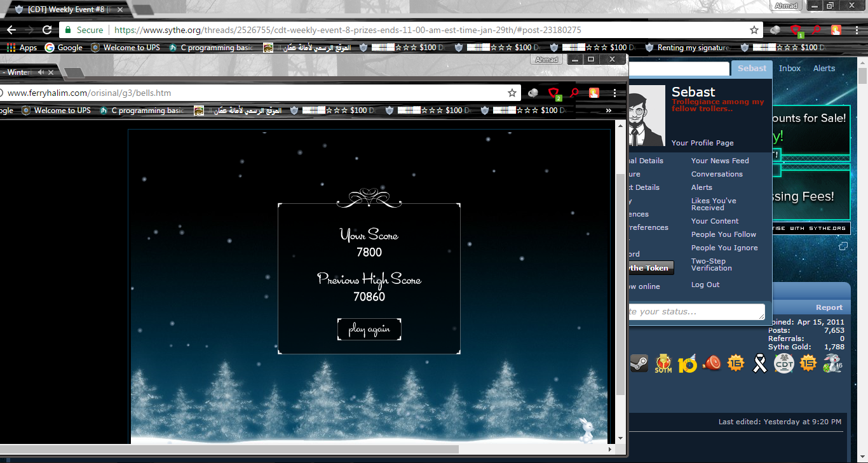Select Alerts entry in the account dropdown menu
This screenshot has height=463, width=868.
coord(702,187)
